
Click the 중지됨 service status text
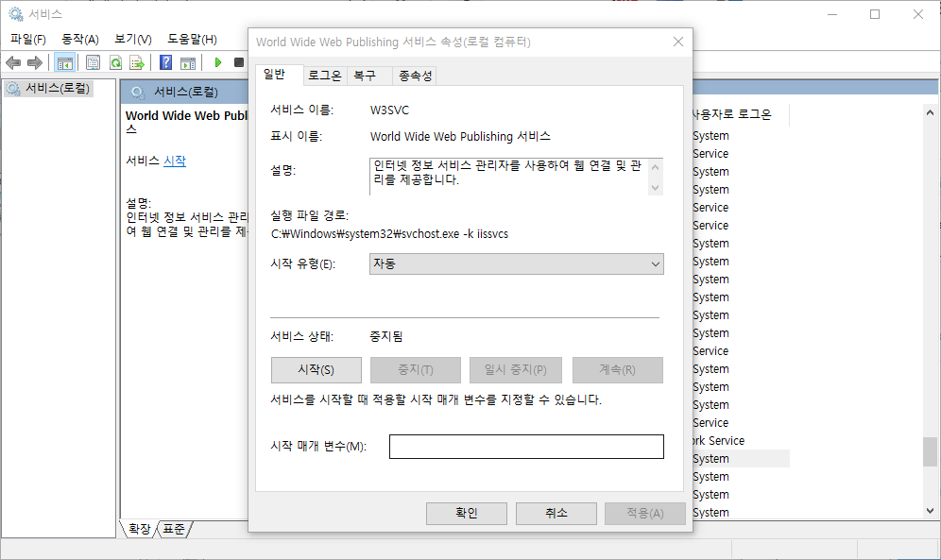pos(385,336)
